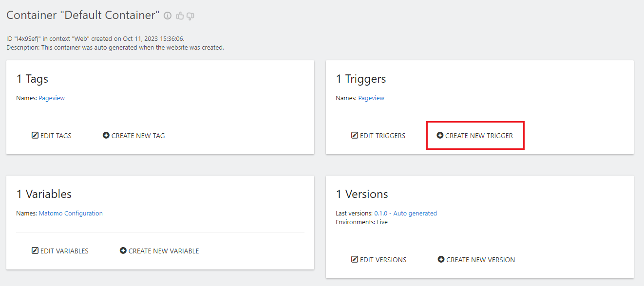Open the Matomo Configuration variable link
The image size is (644, 286).
point(71,213)
